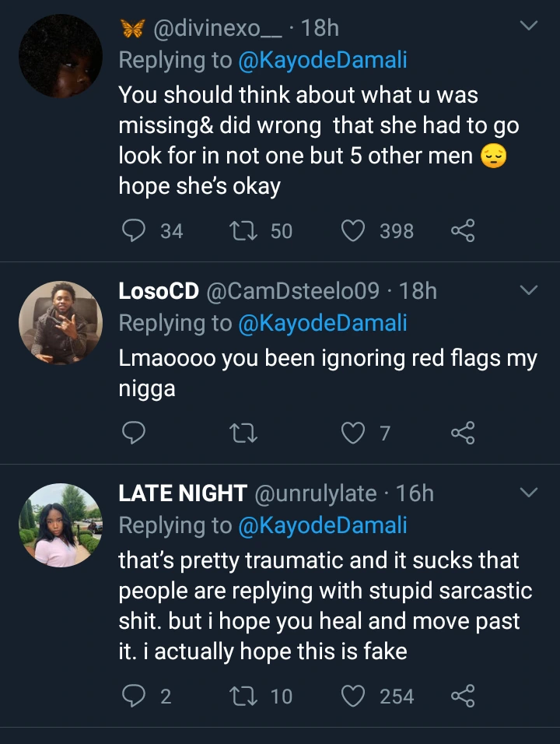Open options chevron on divinexo__'s tweet
Screen dimensions: 560x744
528,27
